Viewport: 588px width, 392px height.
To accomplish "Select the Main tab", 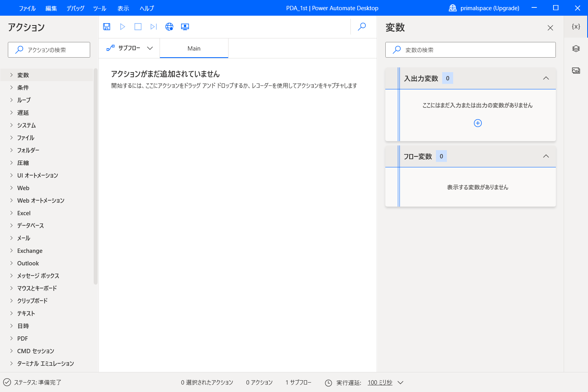I will click(x=194, y=48).
